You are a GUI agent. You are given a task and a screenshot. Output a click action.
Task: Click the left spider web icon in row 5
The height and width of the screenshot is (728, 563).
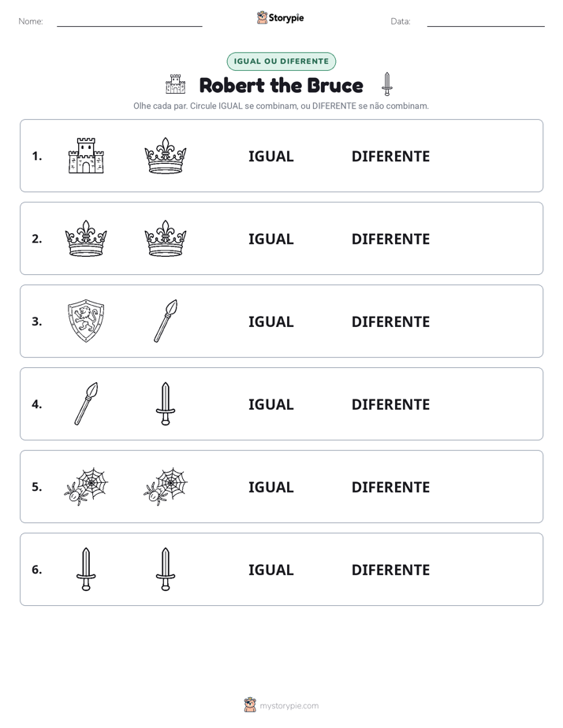pos(86,486)
